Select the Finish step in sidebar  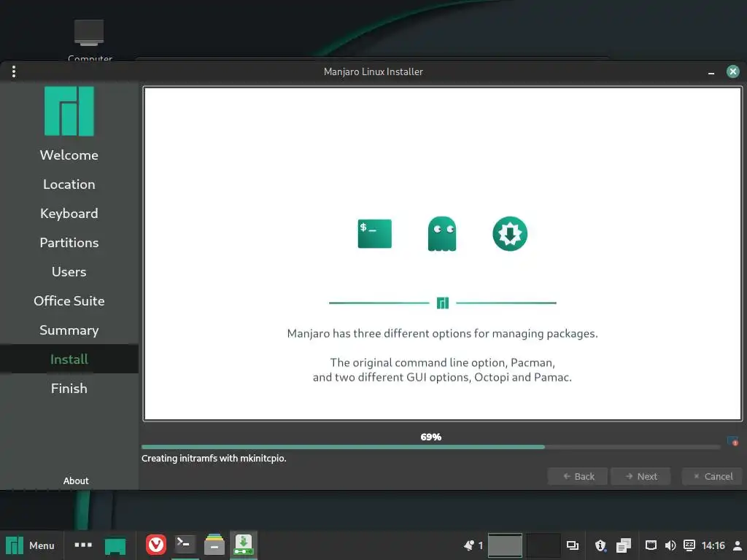69,388
